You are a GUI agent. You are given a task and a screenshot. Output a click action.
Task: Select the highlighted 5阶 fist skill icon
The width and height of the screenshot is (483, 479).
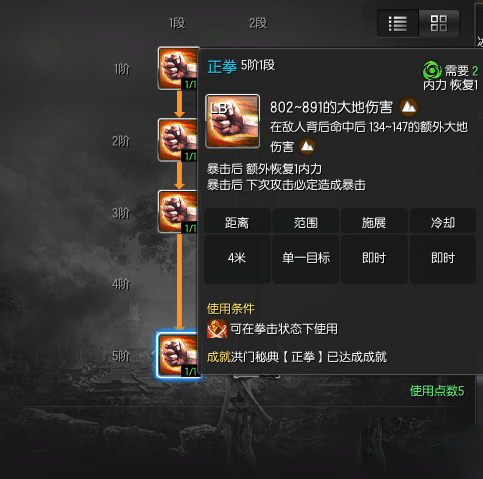(x=178, y=355)
